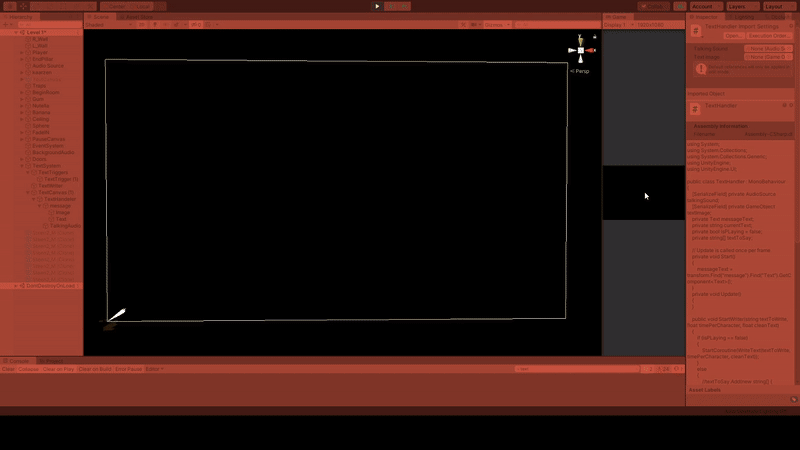Click the cloud services icon beside Collab
800x450 pixels.
click(680, 6)
